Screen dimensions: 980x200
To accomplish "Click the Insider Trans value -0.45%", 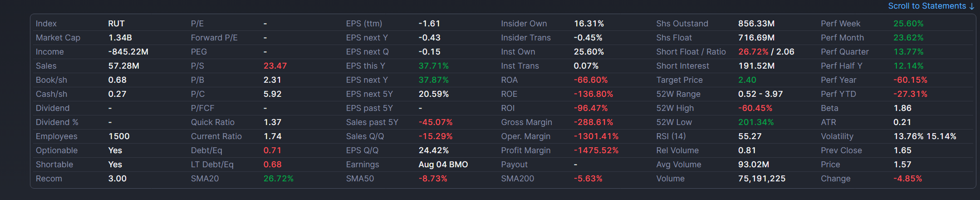I will point(588,38).
